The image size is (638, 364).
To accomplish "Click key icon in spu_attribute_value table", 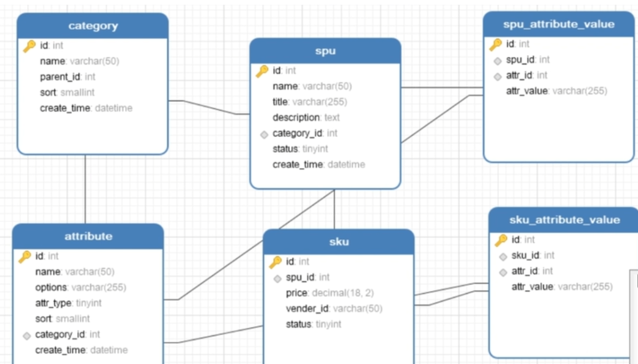I will (x=495, y=45).
